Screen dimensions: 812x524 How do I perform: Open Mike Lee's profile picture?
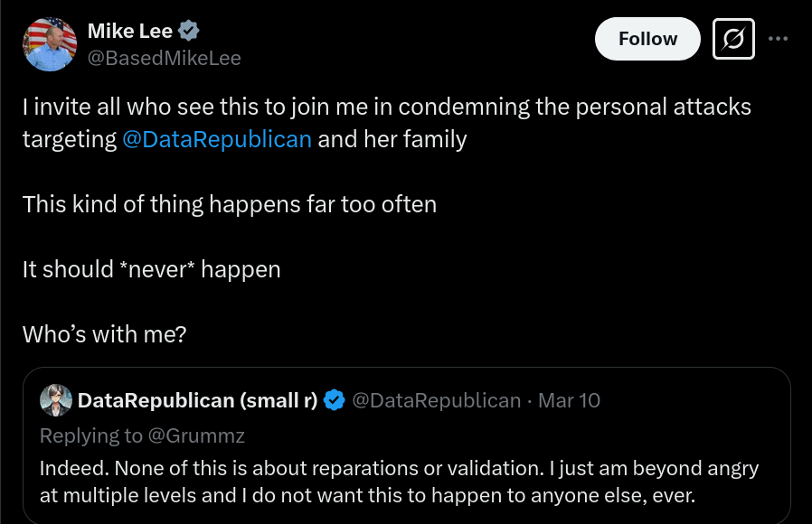[50, 44]
